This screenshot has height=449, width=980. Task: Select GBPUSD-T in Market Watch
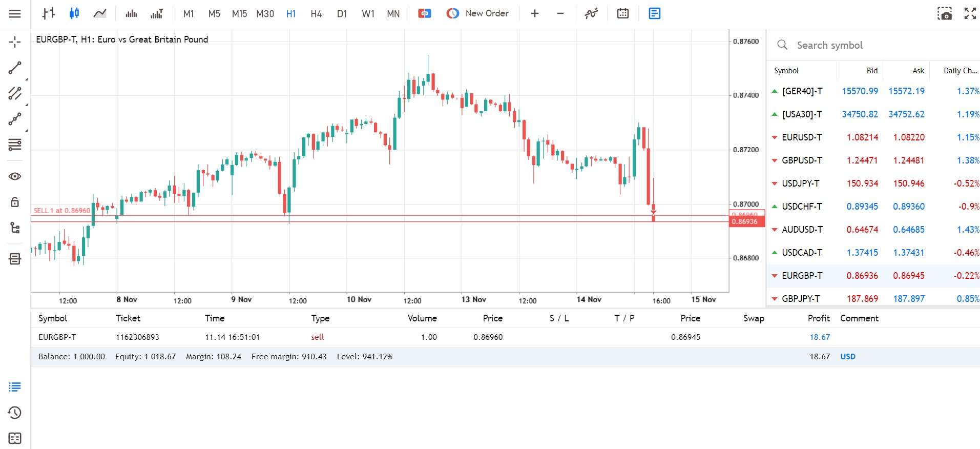(802, 160)
